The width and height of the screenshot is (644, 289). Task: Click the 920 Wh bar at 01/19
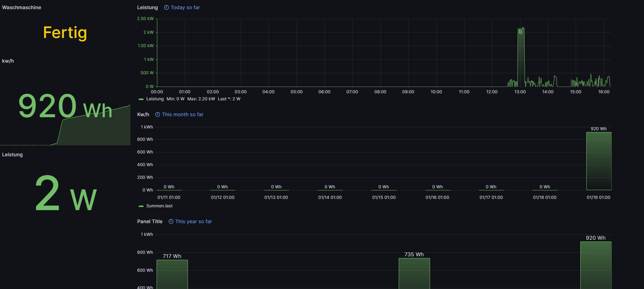tap(599, 161)
